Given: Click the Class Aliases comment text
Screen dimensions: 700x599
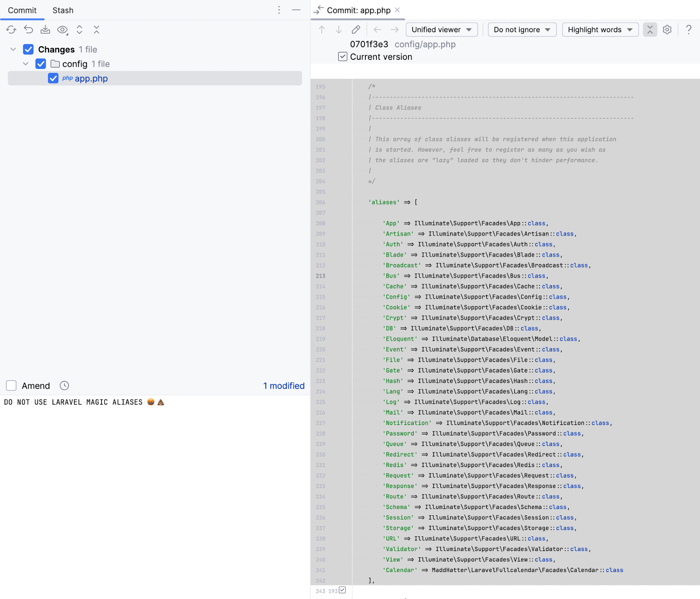Looking at the screenshot, I should (398, 108).
